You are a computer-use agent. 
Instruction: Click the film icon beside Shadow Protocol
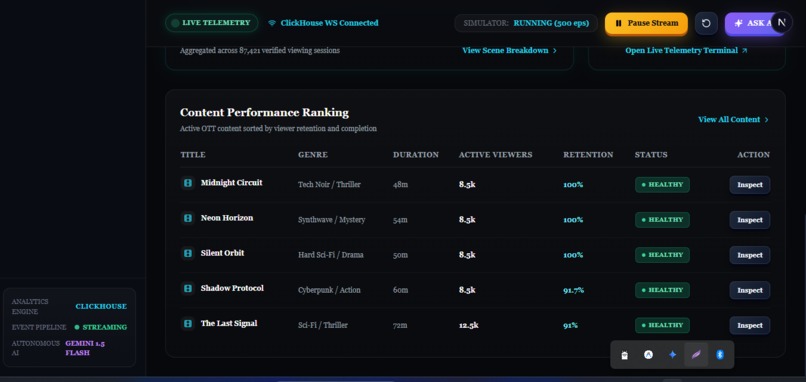188,288
